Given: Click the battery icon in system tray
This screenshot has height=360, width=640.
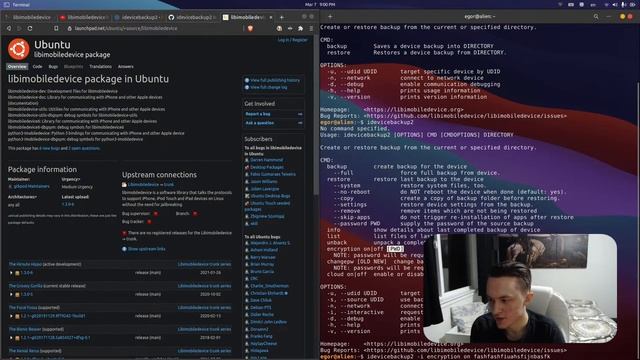Looking at the screenshot, I should [x=632, y=4].
